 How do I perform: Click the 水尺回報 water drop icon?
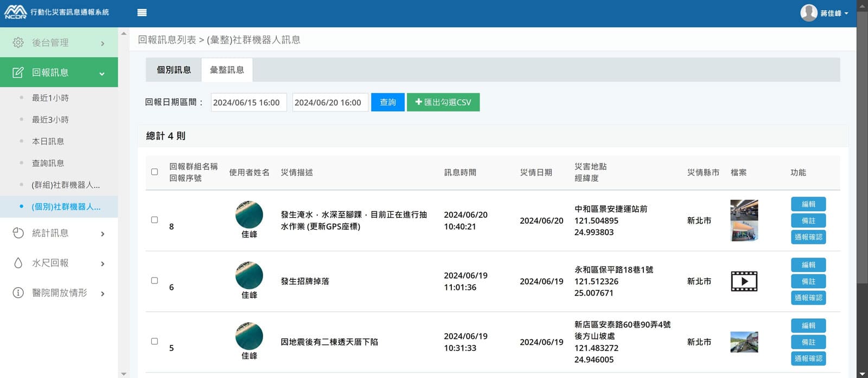18,263
